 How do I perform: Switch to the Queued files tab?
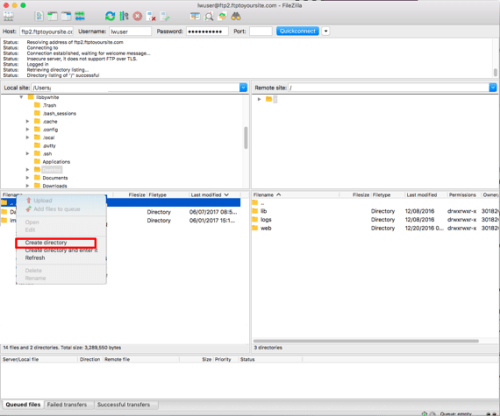(x=23, y=404)
